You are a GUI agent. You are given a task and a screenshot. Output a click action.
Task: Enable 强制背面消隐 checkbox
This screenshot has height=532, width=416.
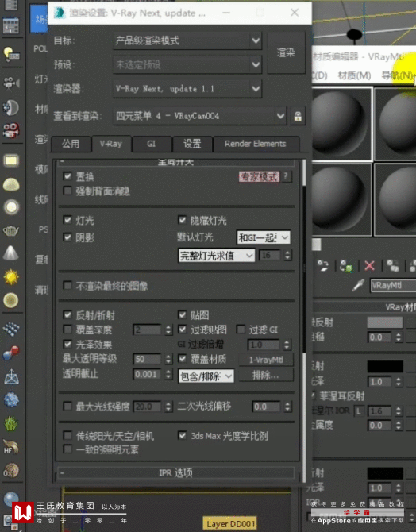click(67, 191)
